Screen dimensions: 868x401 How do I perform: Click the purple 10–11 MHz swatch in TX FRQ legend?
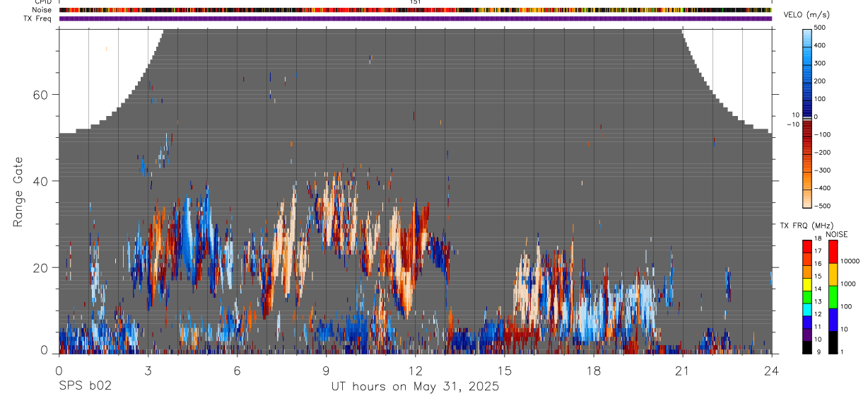click(x=807, y=335)
